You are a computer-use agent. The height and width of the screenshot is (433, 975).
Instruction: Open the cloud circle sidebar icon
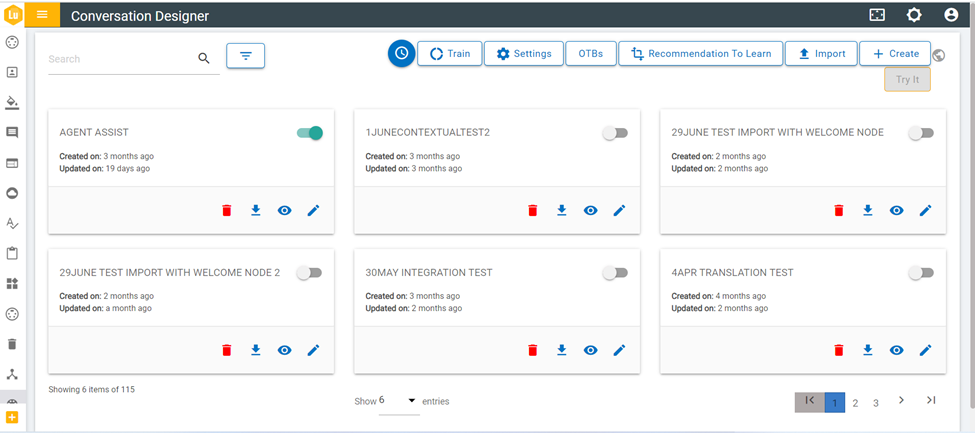pyautogui.click(x=12, y=193)
